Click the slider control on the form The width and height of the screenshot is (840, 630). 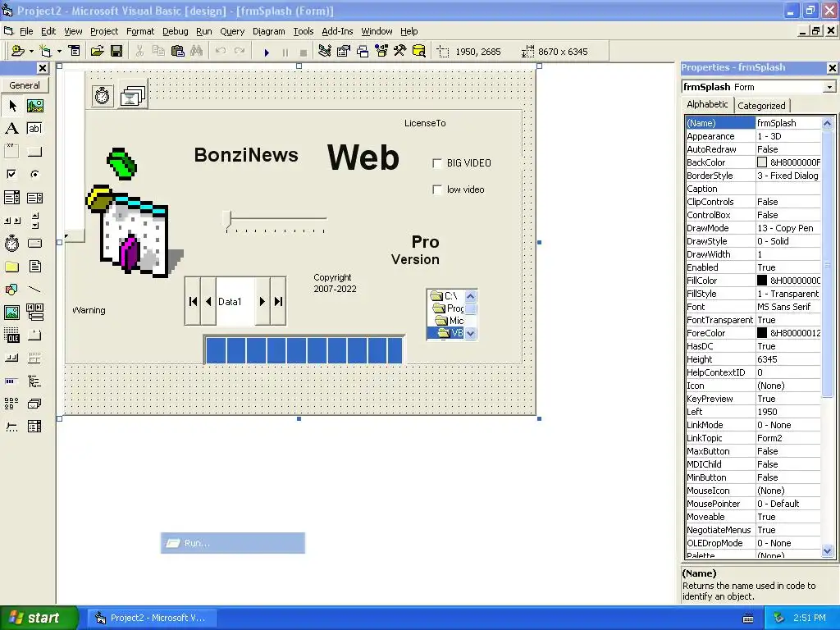tap(275, 221)
